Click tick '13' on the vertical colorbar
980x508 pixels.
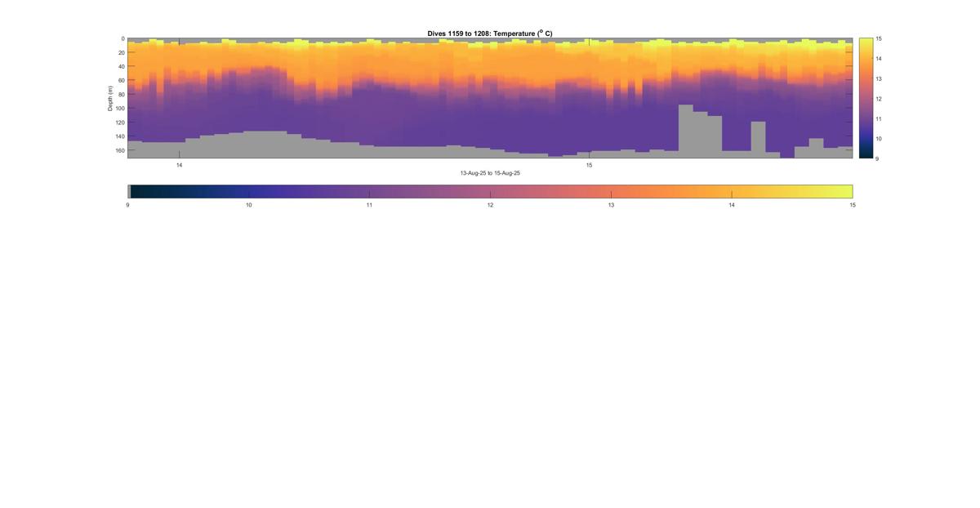[878, 78]
